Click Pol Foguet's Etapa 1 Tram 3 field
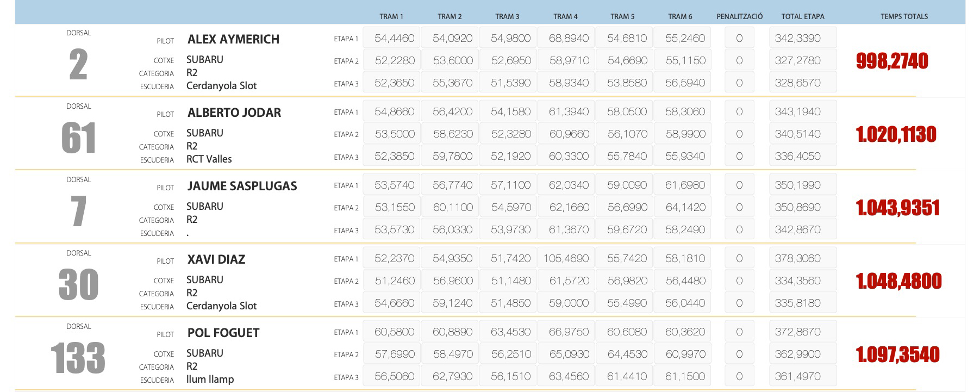The height and width of the screenshot is (392, 980). (510, 332)
